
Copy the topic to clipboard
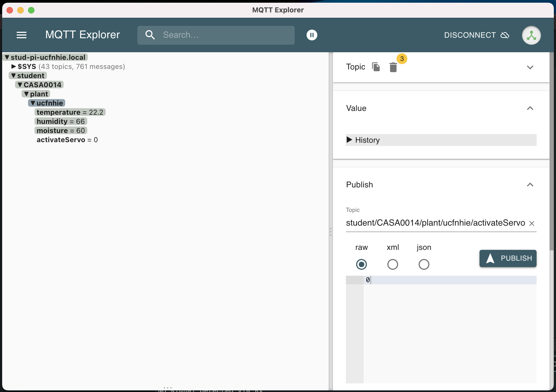(x=376, y=67)
